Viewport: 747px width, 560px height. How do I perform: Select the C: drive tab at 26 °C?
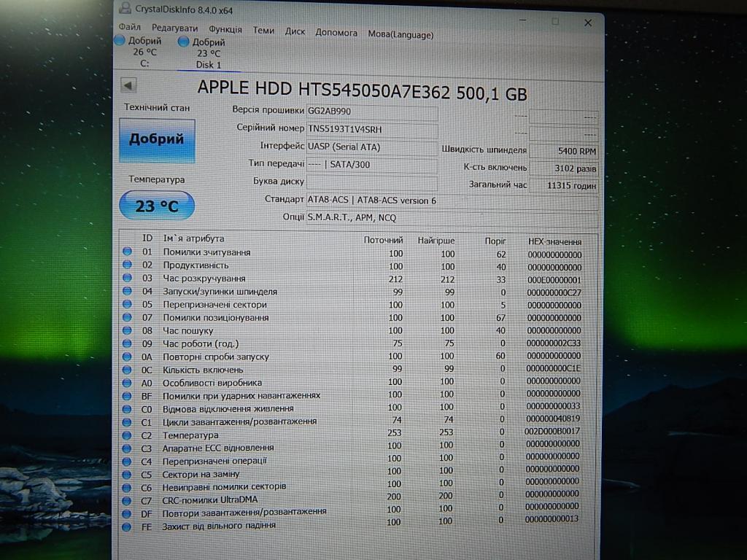[x=141, y=52]
